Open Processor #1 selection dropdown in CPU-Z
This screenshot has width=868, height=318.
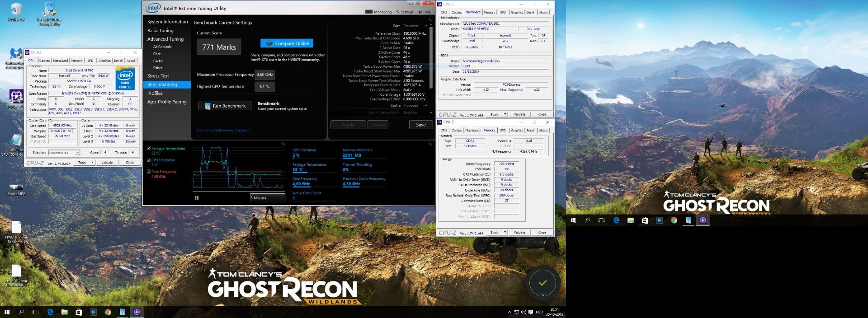pos(64,153)
